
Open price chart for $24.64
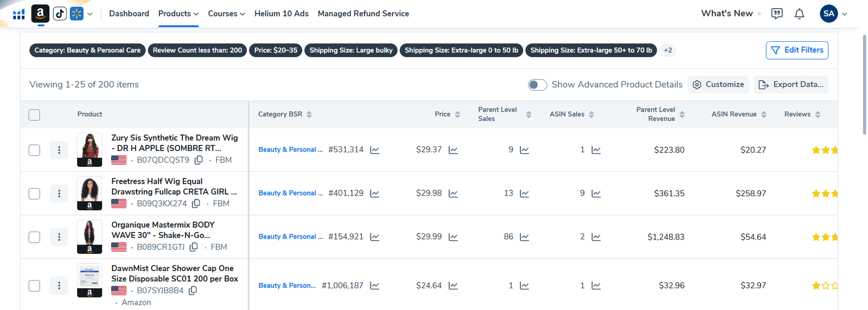(453, 286)
